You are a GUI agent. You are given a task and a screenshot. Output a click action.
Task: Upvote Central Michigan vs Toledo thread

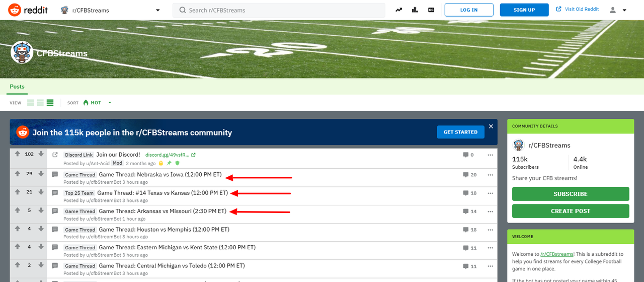pos(18,264)
